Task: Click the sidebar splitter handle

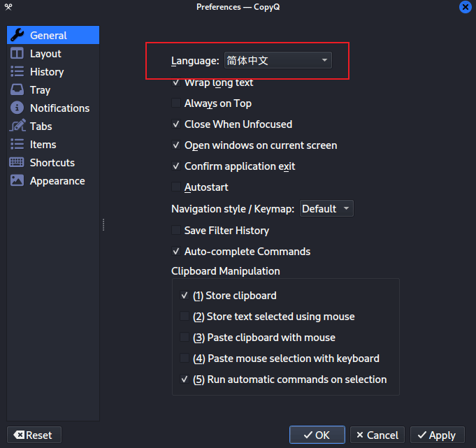Action: [103, 224]
